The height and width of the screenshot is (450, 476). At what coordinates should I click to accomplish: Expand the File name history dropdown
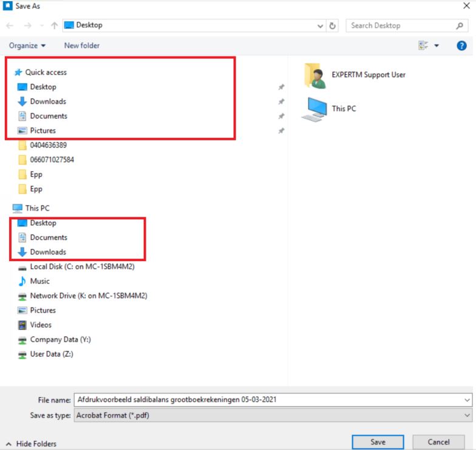coord(466,400)
